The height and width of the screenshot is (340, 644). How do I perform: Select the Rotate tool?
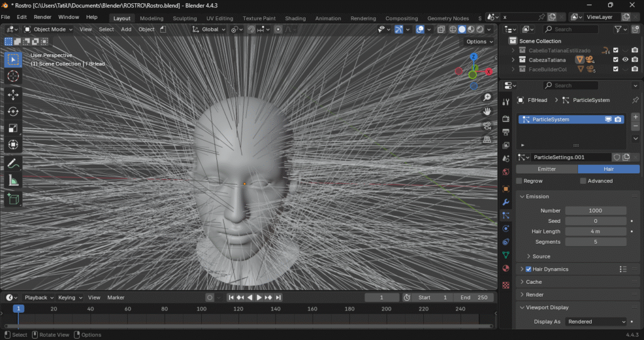coord(13,111)
